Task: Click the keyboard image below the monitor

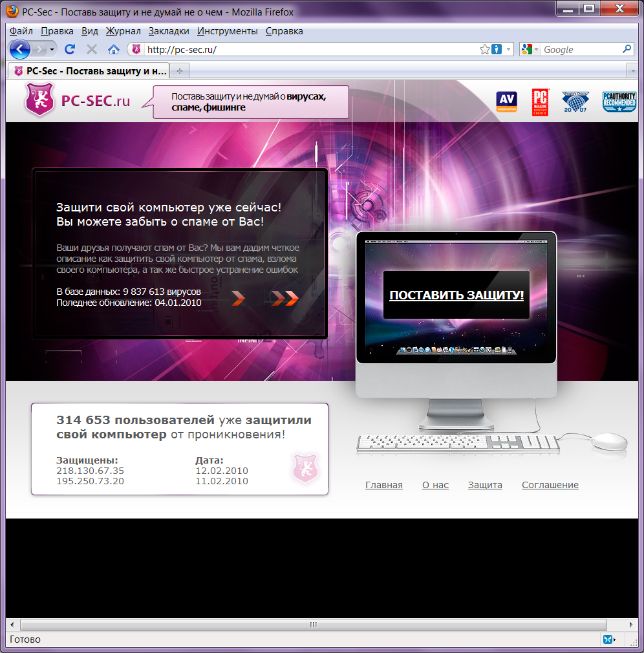Action: pyautogui.click(x=458, y=443)
